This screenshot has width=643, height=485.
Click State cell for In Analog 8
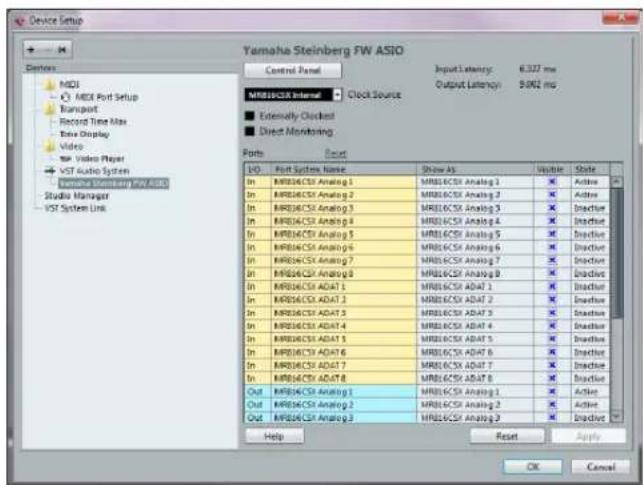pyautogui.click(x=591, y=273)
